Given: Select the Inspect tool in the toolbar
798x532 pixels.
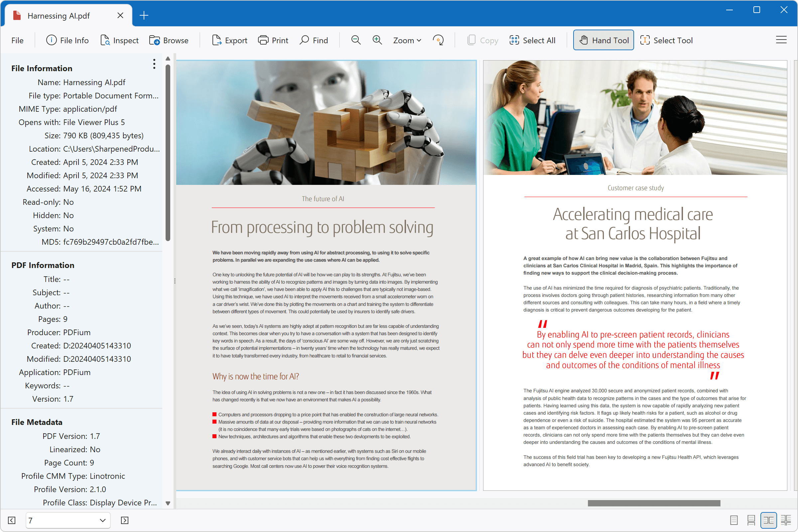Looking at the screenshot, I should 119,40.
